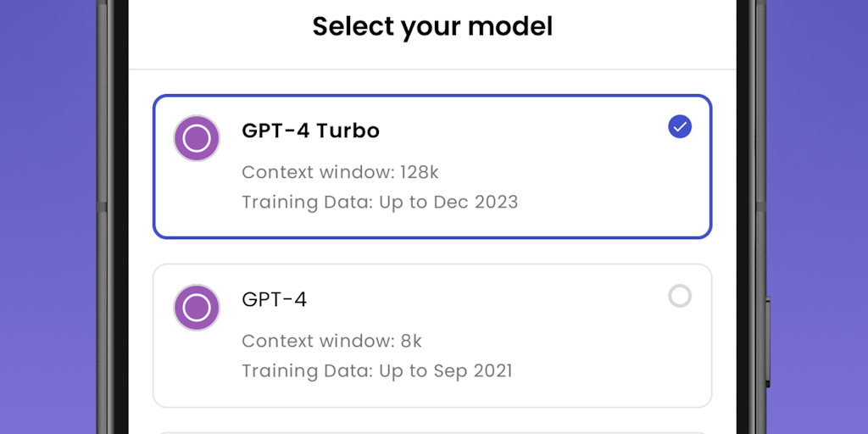The height and width of the screenshot is (434, 868).
Task: Click the "Select your model" heading
Action: click(432, 26)
